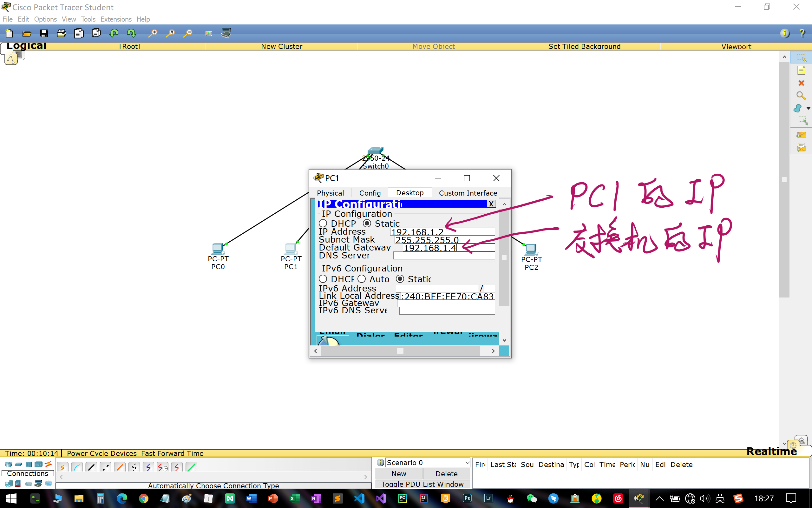812x508 pixels.
Task: Click the Paste toolbar icon
Action: [96, 33]
